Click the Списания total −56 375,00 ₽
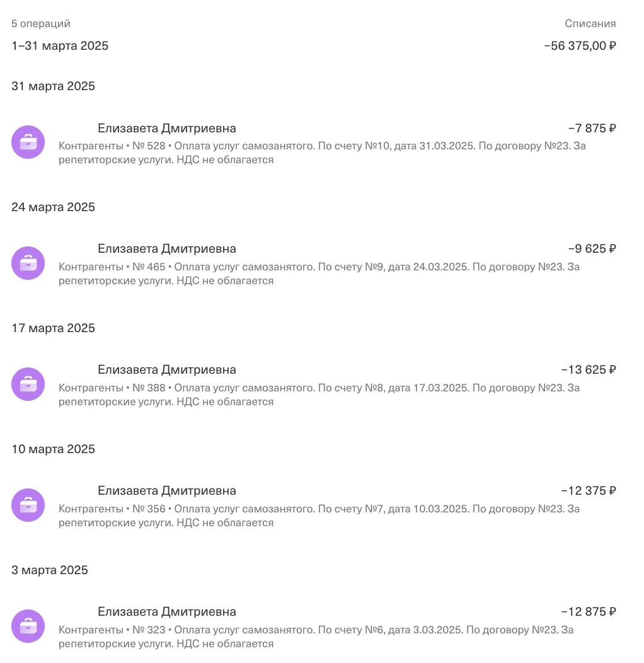This screenshot has height=663, width=644. click(x=580, y=45)
